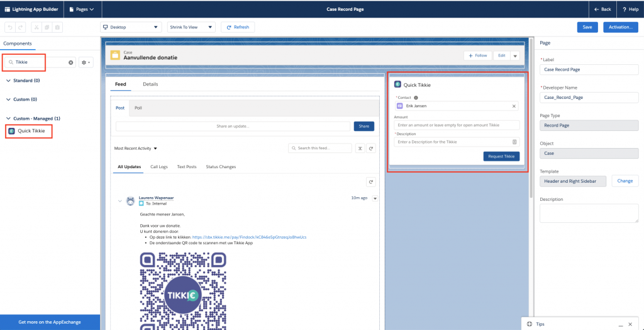This screenshot has width=644, height=330.
Task: Switch to the Details tab
Action: 150,84
